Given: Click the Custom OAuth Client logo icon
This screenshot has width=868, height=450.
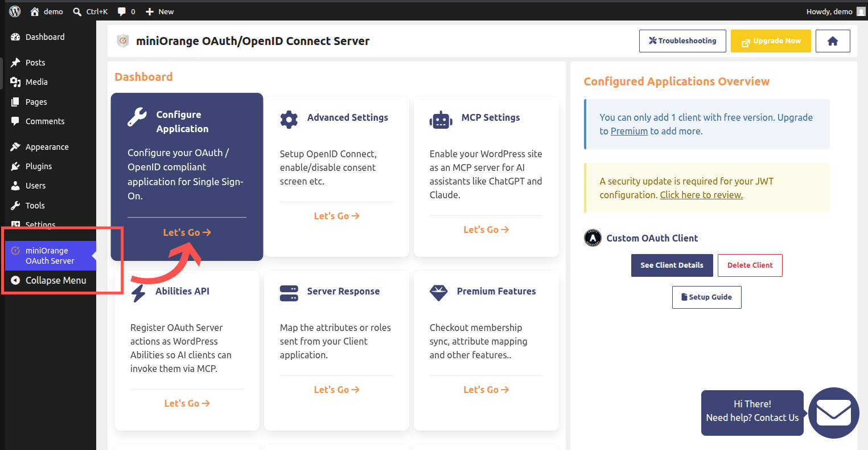Looking at the screenshot, I should (x=593, y=238).
